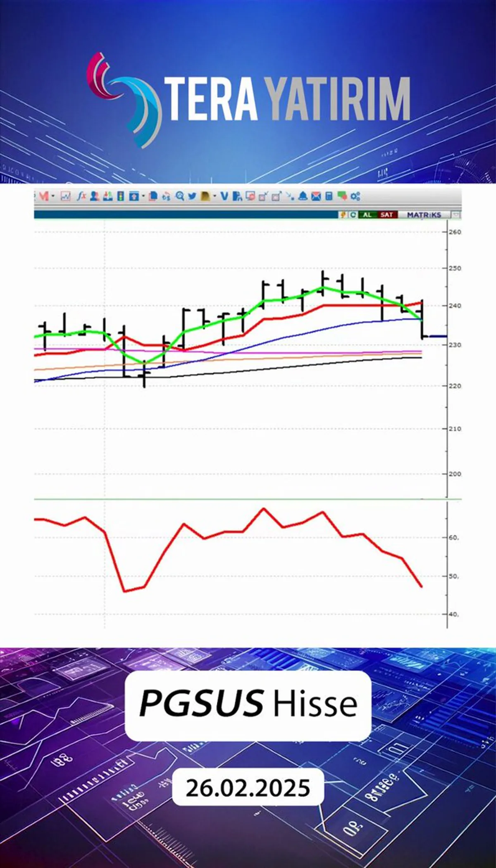Open the mail envelope icon
The width and height of the screenshot is (496, 868).
[x=316, y=196]
